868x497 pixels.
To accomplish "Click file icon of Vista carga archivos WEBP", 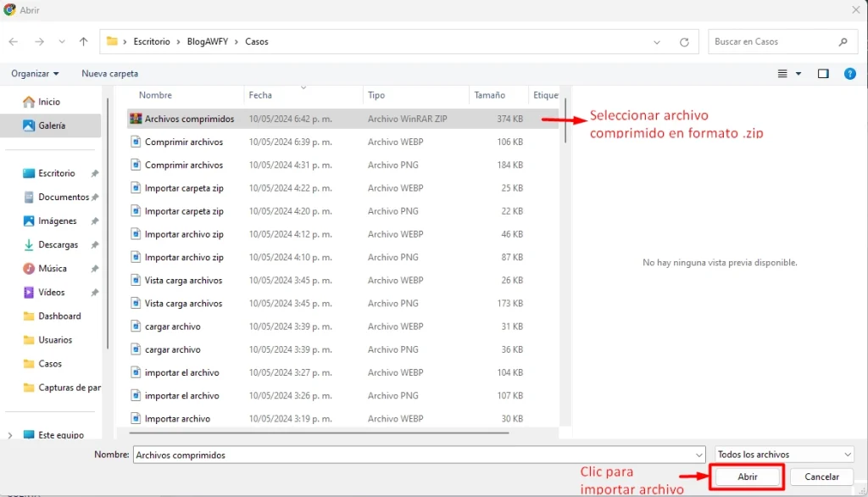I will click(136, 281).
